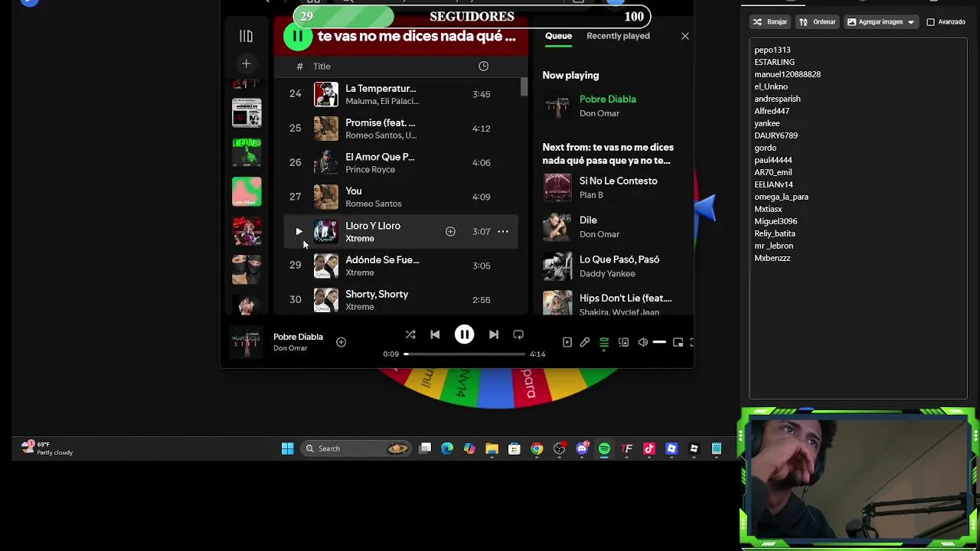Mute the volume speaker icon
The image size is (980, 551).
click(643, 342)
